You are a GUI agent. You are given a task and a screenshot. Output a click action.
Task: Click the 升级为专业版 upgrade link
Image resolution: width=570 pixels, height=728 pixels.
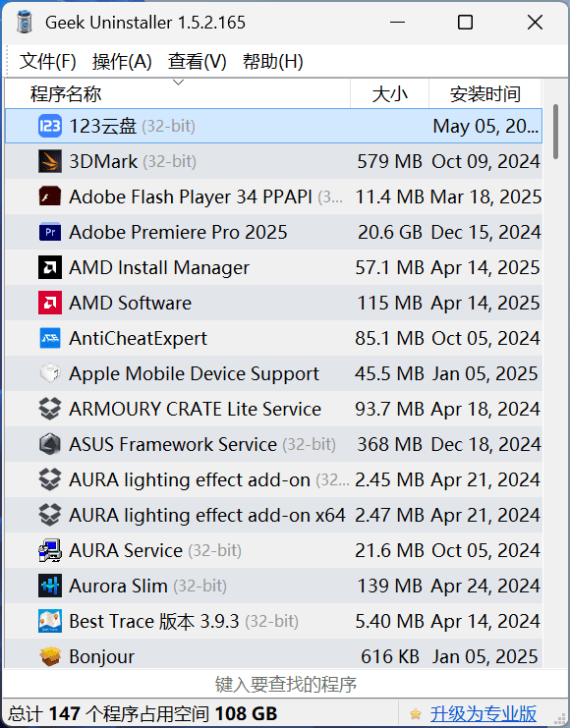click(x=484, y=713)
